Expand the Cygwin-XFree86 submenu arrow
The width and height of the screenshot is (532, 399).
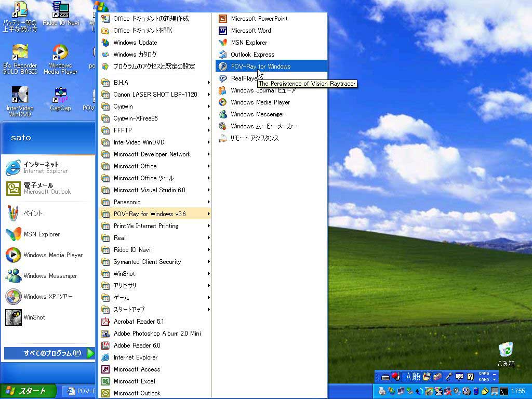point(208,118)
